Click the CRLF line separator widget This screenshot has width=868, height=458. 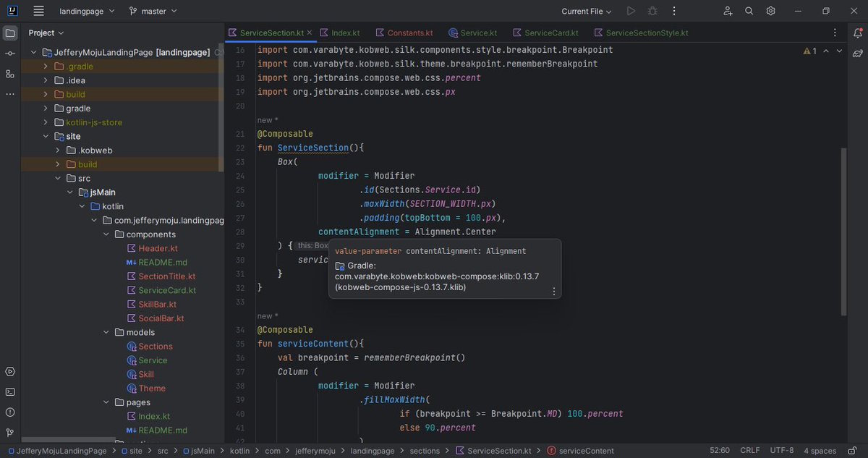point(750,451)
